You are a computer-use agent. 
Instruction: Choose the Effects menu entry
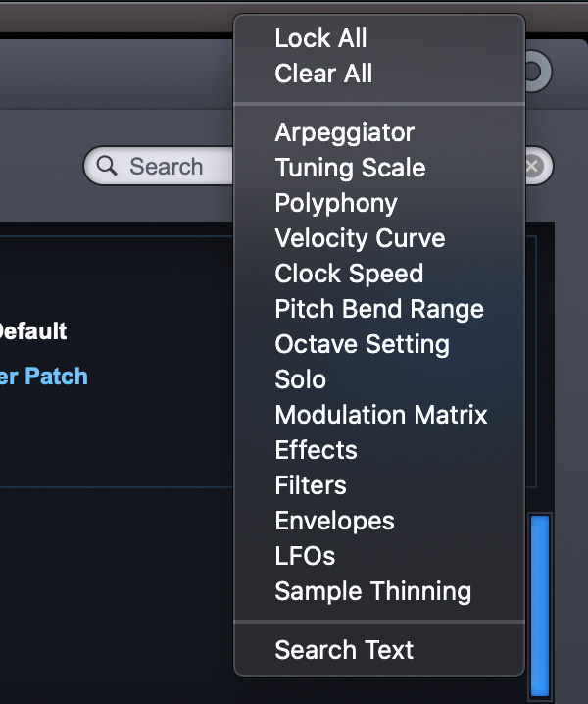[x=379, y=450]
